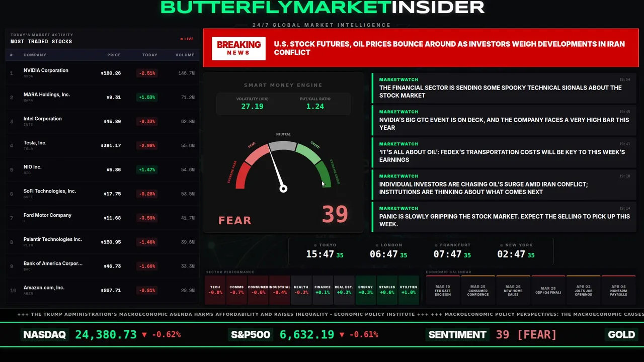The height and width of the screenshot is (362, 644).
Task: Select the Real Est. sector tile
Action: point(344,290)
